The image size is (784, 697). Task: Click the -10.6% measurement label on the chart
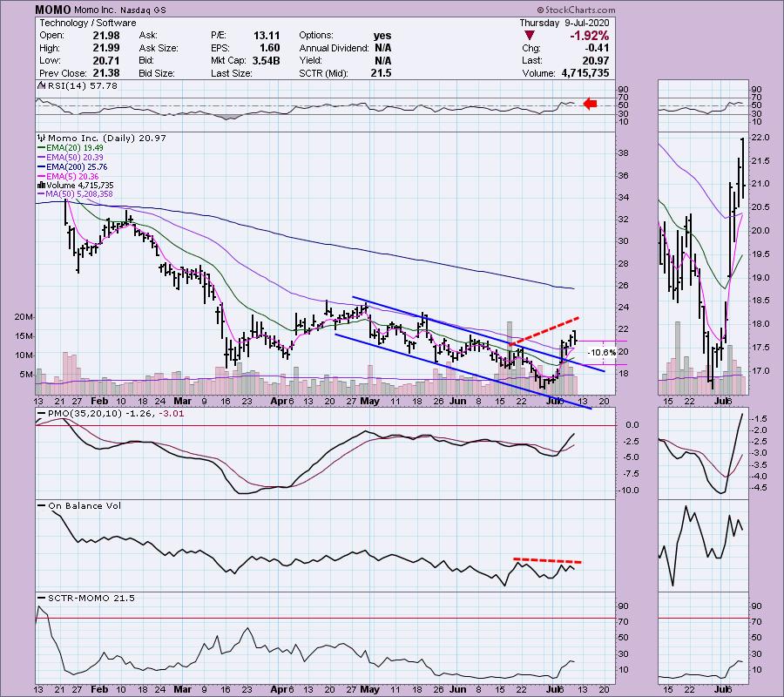click(601, 353)
